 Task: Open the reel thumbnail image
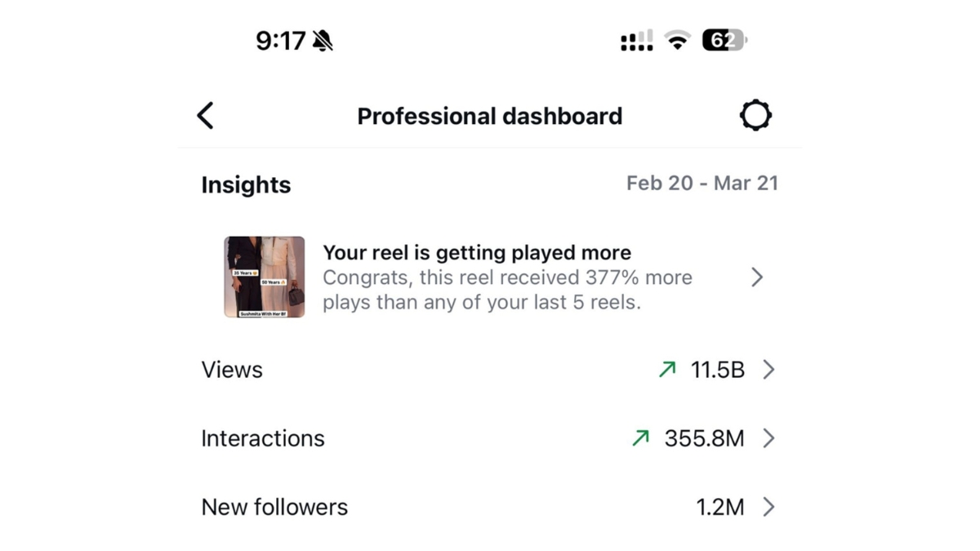tap(265, 278)
